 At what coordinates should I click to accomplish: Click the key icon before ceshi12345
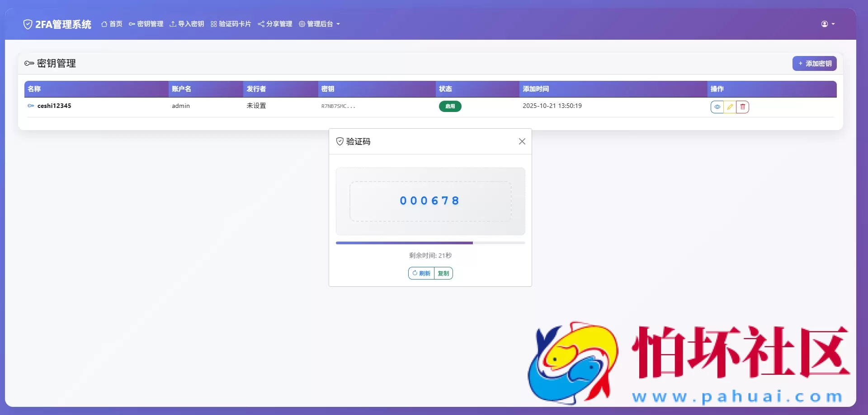pyautogui.click(x=30, y=106)
